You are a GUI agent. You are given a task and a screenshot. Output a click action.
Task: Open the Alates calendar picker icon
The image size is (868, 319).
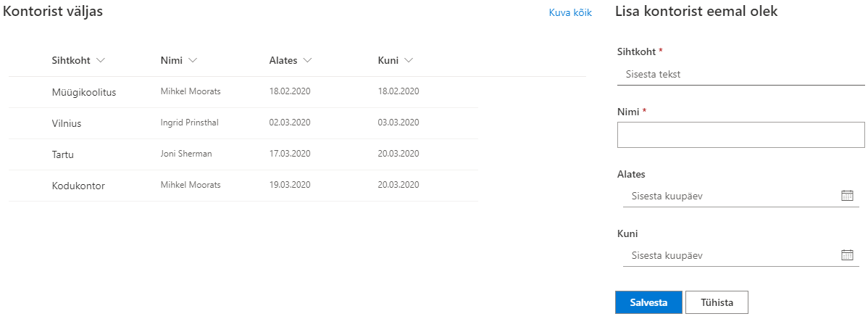tap(847, 196)
